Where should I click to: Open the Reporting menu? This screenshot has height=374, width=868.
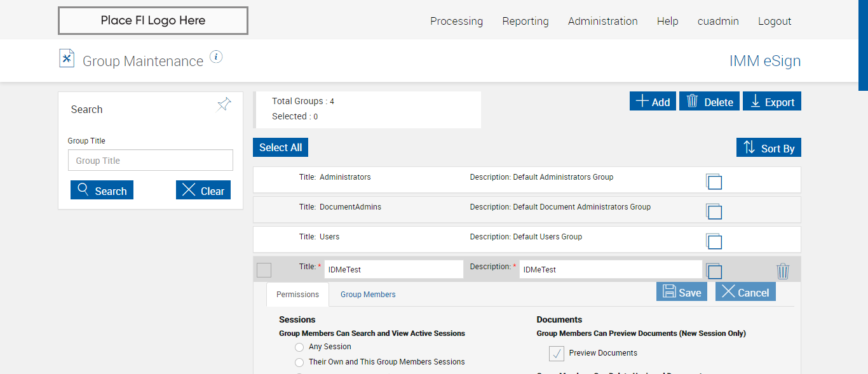click(525, 21)
